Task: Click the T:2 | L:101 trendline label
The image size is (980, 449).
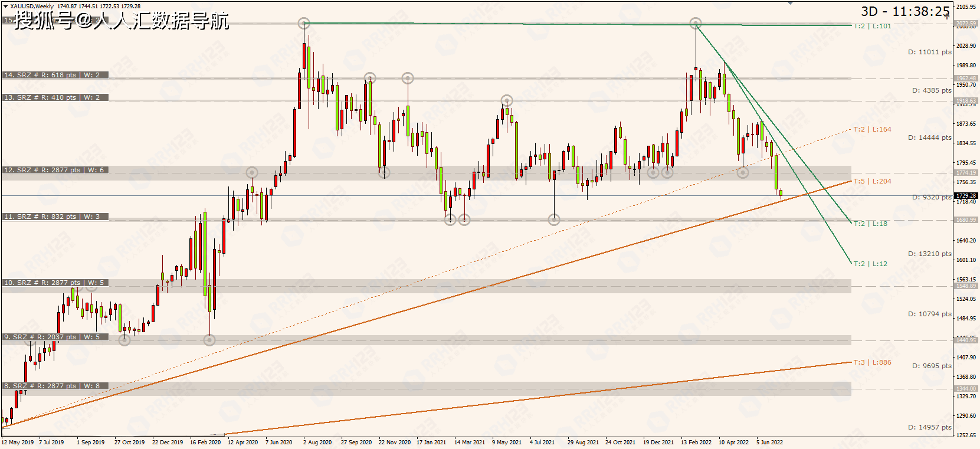Action: click(873, 26)
